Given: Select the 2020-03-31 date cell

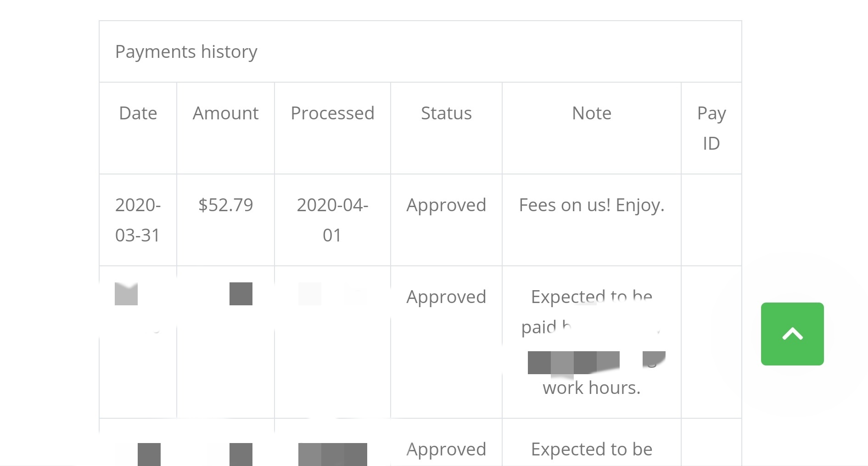Looking at the screenshot, I should click(138, 219).
